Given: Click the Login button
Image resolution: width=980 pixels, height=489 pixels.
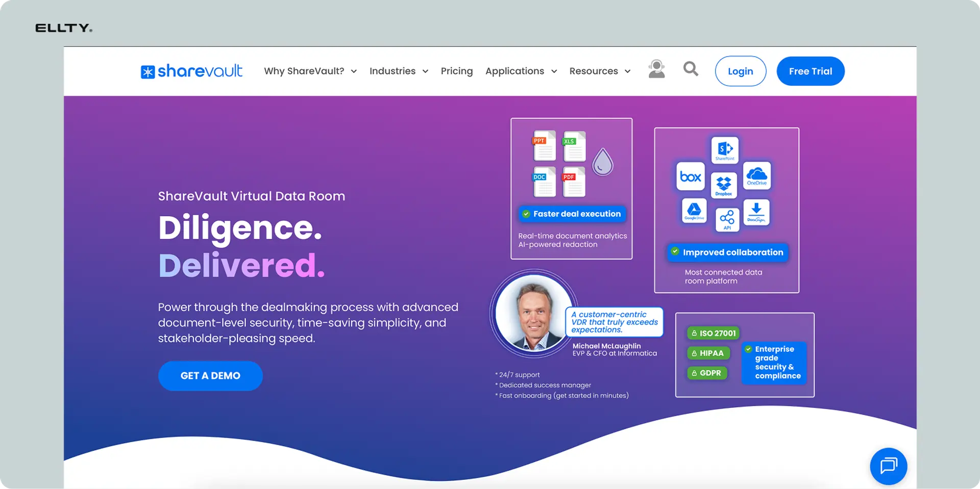Looking at the screenshot, I should click(740, 71).
